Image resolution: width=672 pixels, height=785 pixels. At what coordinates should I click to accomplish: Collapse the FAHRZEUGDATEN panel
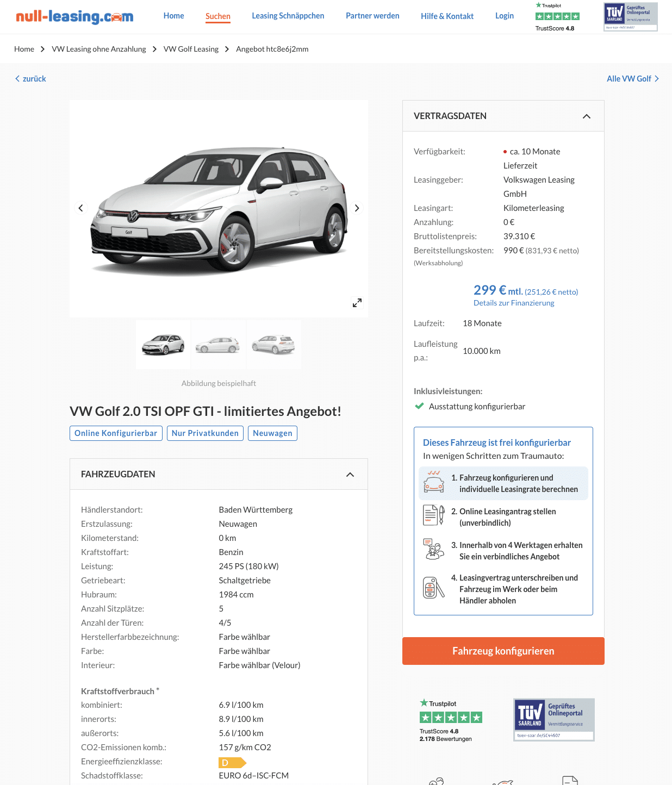[x=350, y=475]
